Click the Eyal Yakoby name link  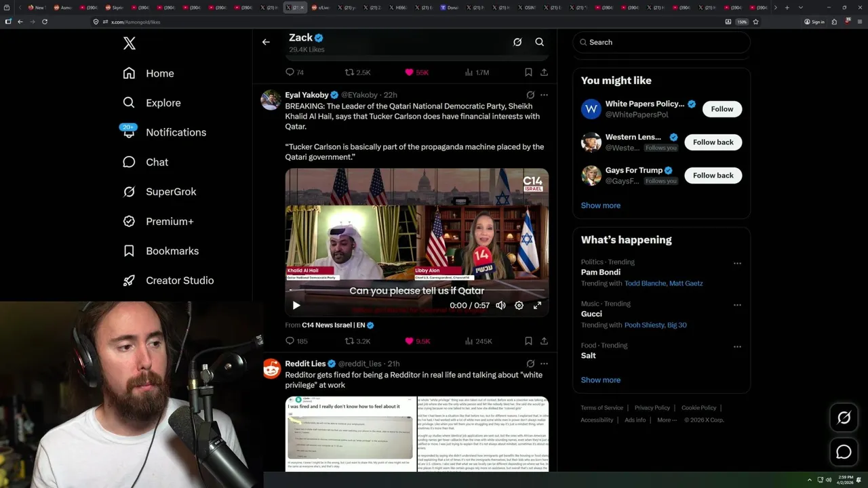(x=307, y=95)
